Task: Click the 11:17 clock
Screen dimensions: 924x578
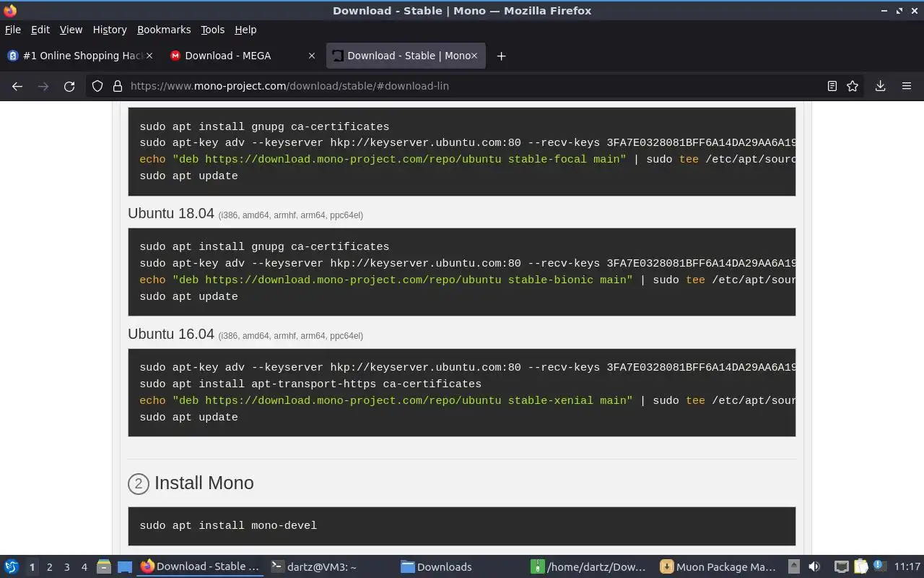Action: pos(907,566)
